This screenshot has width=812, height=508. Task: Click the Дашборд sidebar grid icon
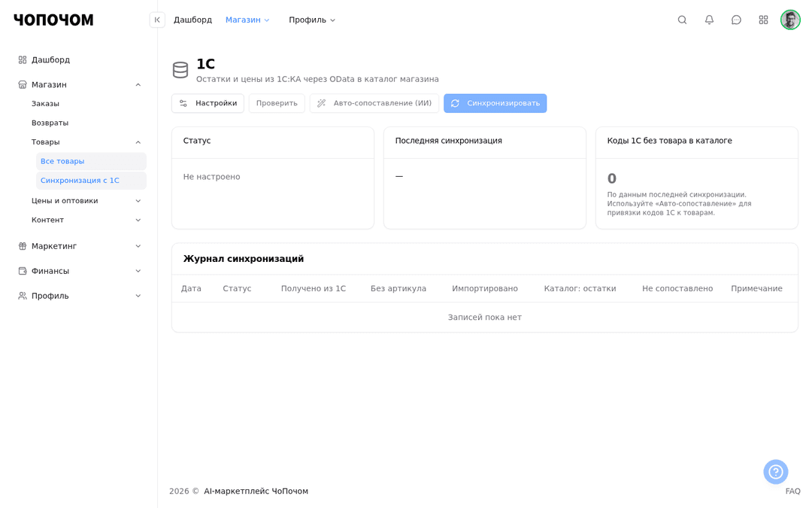point(23,59)
